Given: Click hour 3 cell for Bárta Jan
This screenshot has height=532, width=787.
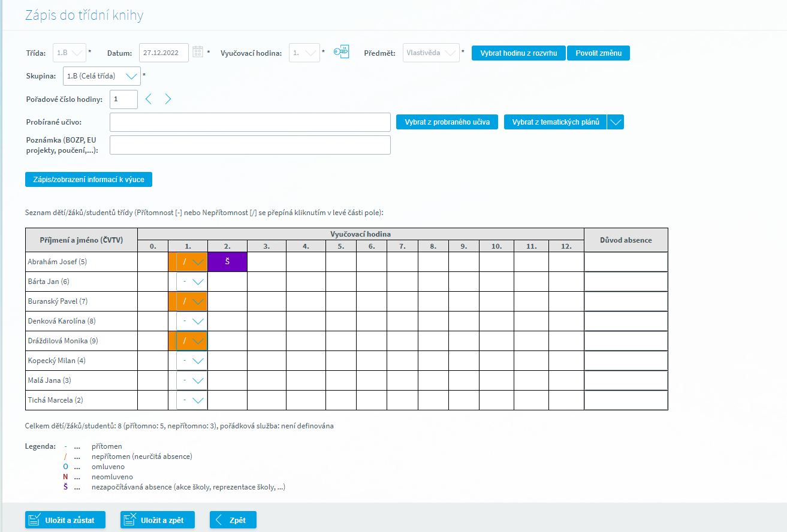Looking at the screenshot, I should pos(267,282).
